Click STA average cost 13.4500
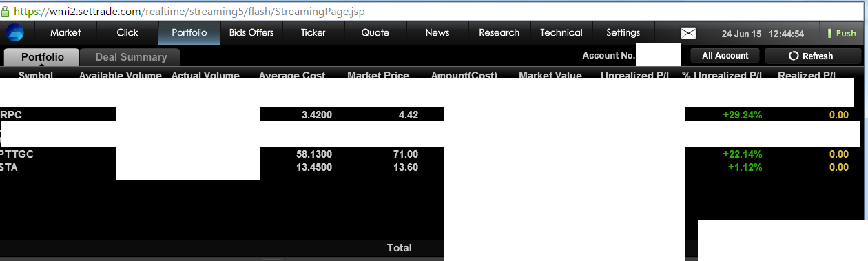868x261 pixels. 314,167
